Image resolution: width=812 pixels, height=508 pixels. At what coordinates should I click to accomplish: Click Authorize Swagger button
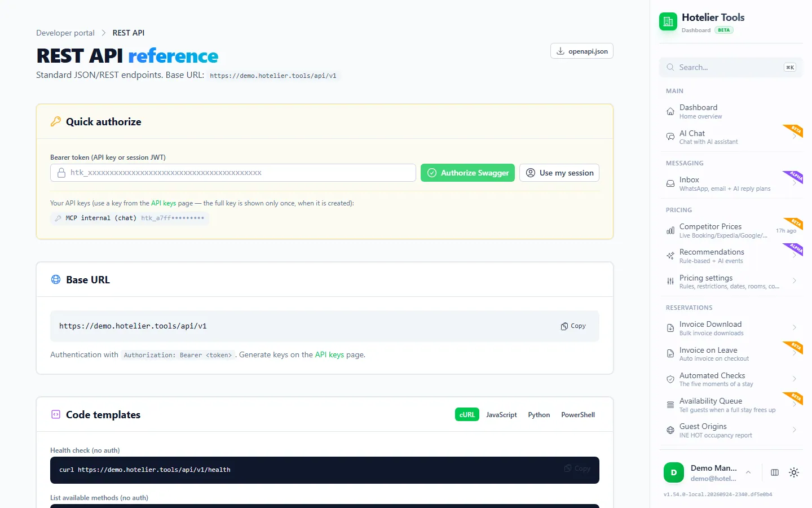(467, 173)
